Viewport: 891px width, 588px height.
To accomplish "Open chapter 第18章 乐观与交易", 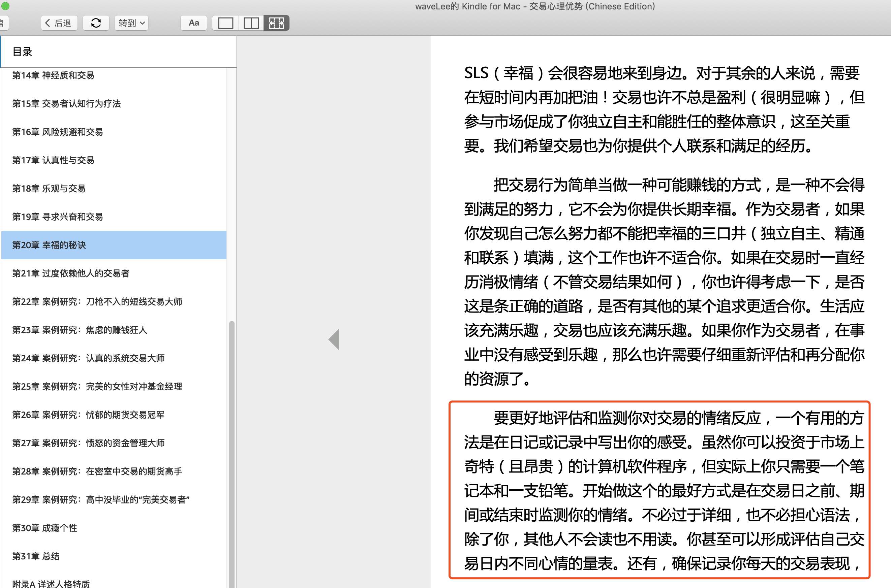I will (114, 188).
